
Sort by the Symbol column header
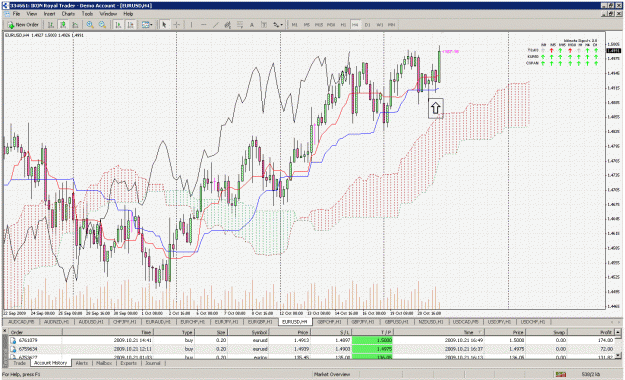(x=248, y=332)
